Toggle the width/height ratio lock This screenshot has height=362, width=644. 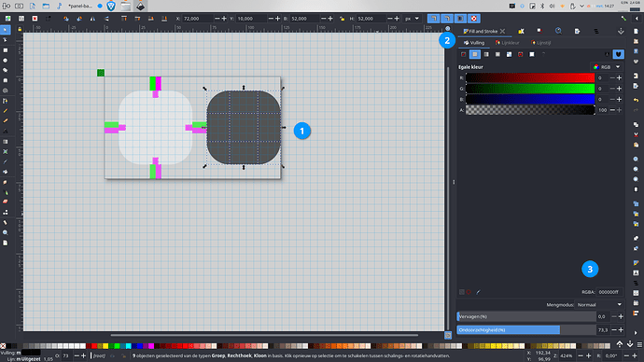pos(342,19)
